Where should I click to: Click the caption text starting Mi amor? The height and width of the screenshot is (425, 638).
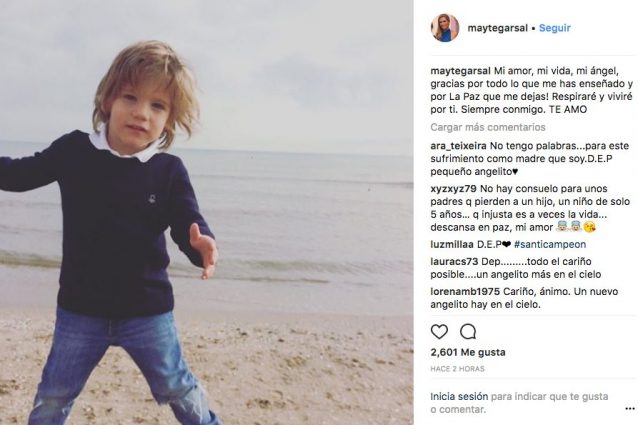[x=532, y=90]
